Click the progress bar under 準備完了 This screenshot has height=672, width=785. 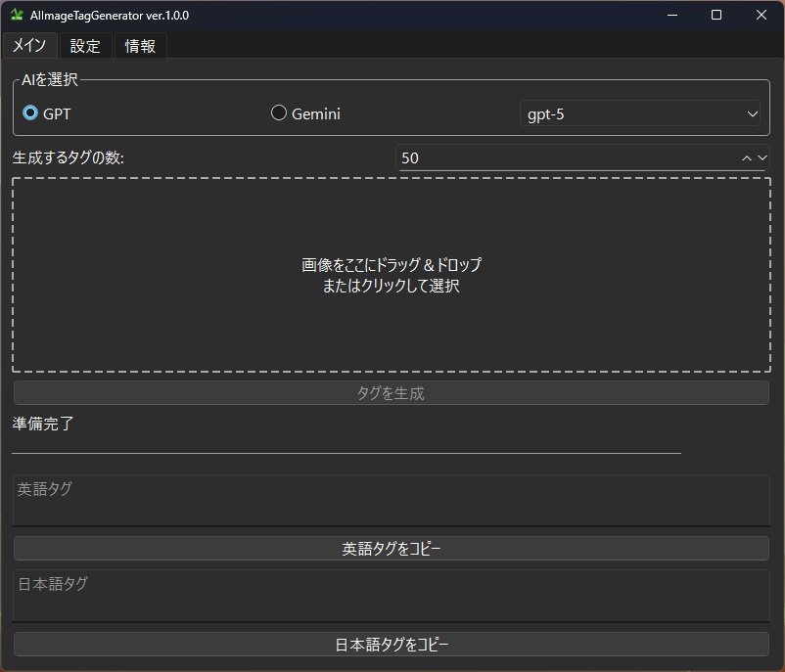pyautogui.click(x=346, y=453)
